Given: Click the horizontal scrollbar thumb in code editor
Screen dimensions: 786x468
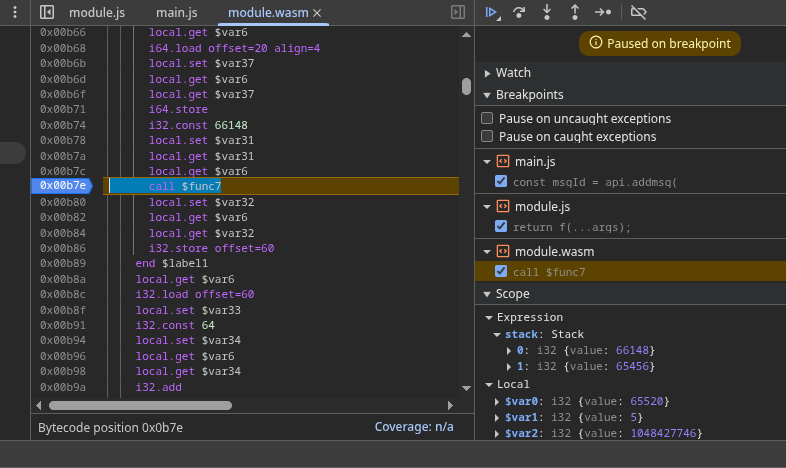Looking at the screenshot, I should pyautogui.click(x=140, y=405).
